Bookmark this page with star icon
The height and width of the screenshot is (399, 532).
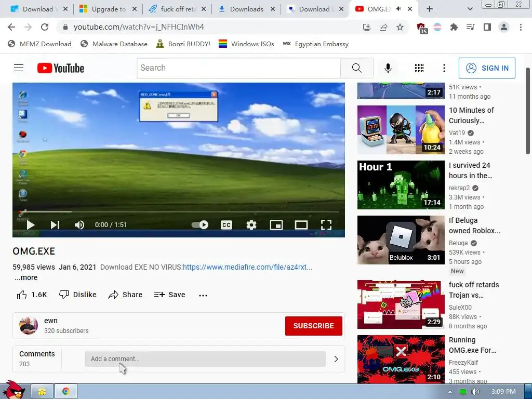pos(400,27)
